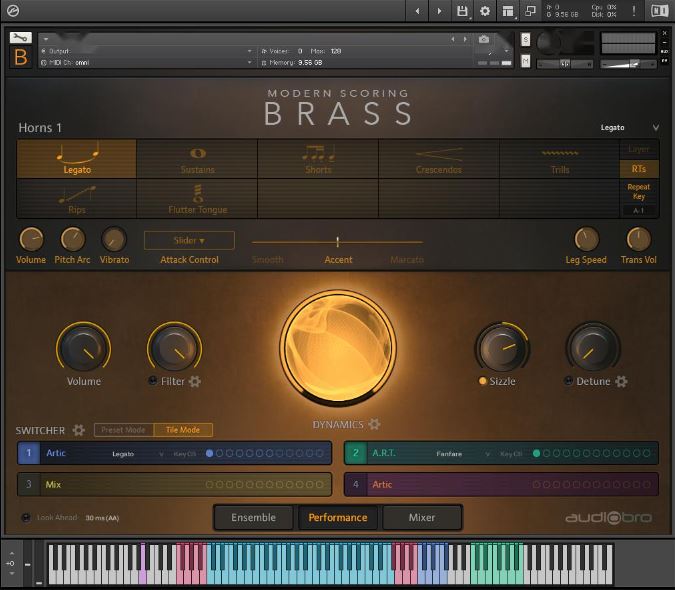Open the Slider attack control dropdown
Image resolution: width=675 pixels, height=590 pixels.
tap(189, 241)
